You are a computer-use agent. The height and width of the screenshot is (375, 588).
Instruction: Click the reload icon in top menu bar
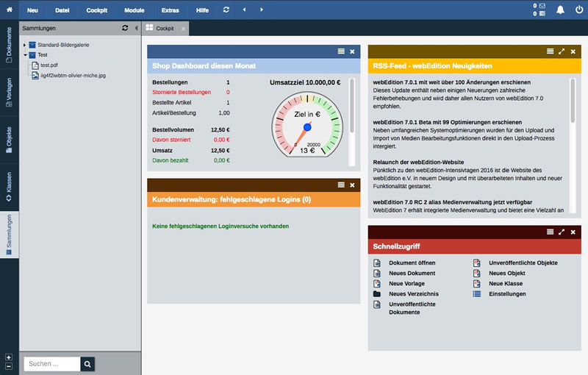coord(226,10)
